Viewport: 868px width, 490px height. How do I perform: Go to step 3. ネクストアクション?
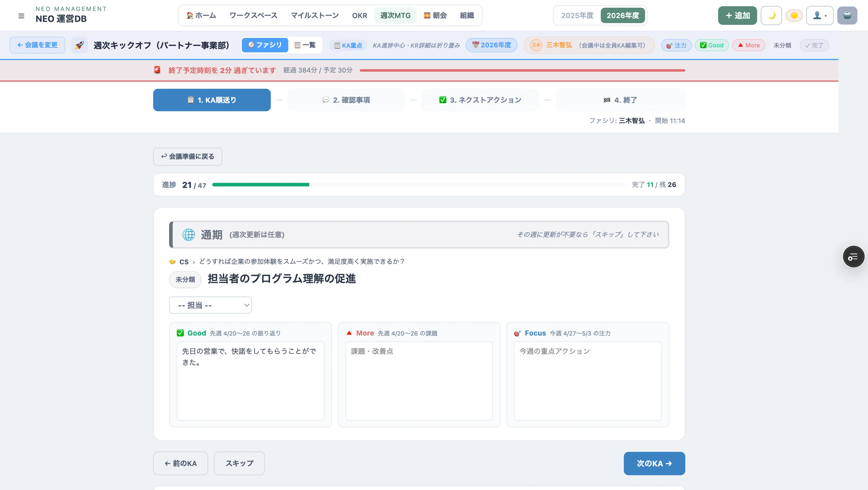point(480,100)
